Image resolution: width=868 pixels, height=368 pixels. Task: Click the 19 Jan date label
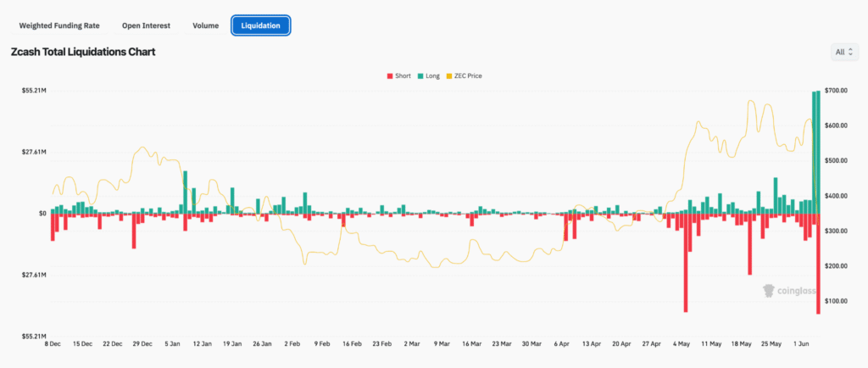[232, 343]
